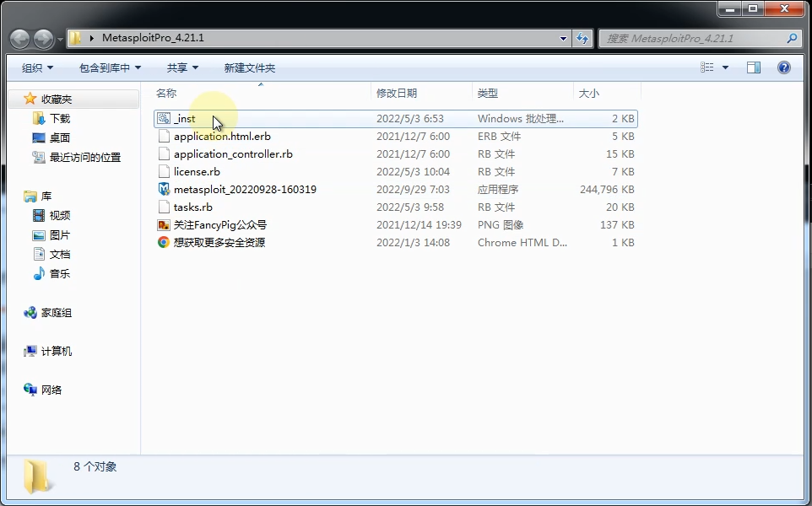The image size is (812, 506).
Task: Click the PNG 图像 type cell
Action: (x=501, y=224)
